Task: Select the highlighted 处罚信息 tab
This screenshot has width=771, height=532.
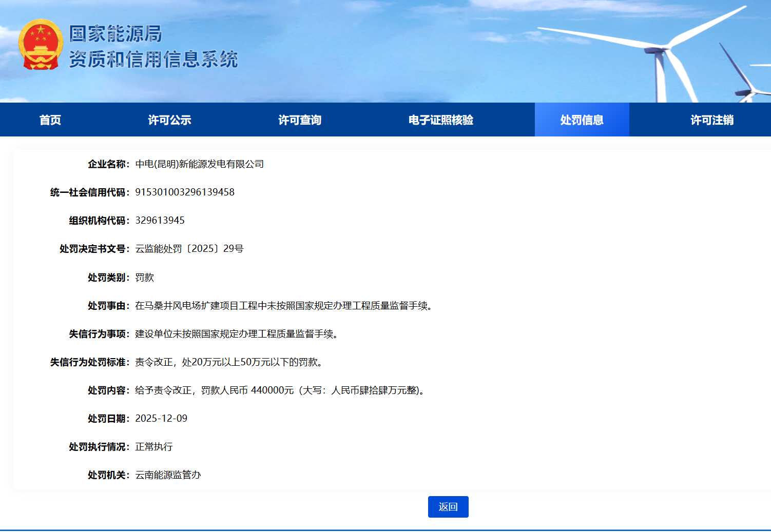Action: 582,120
